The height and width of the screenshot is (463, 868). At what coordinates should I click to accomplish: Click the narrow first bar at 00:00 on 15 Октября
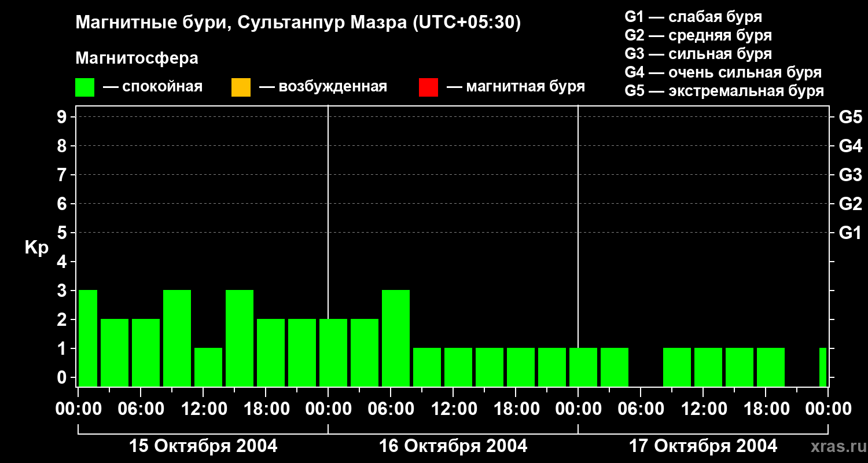pyautogui.click(x=88, y=338)
